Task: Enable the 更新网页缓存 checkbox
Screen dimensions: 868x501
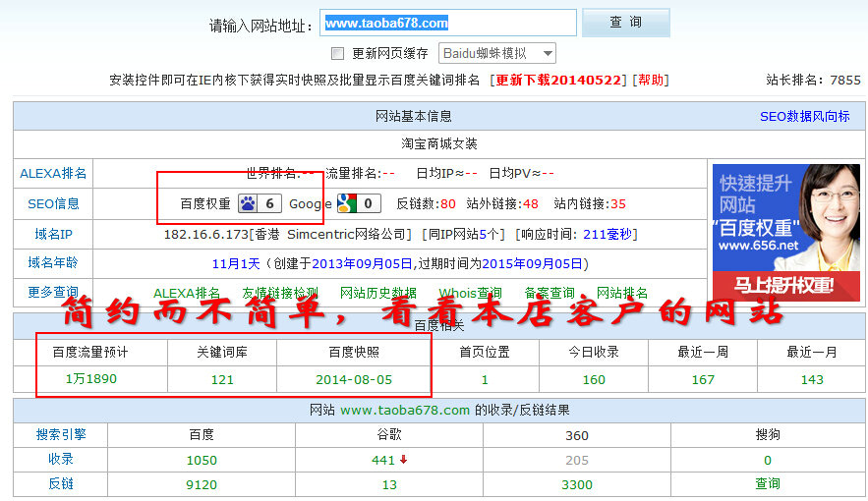Action: 337,54
